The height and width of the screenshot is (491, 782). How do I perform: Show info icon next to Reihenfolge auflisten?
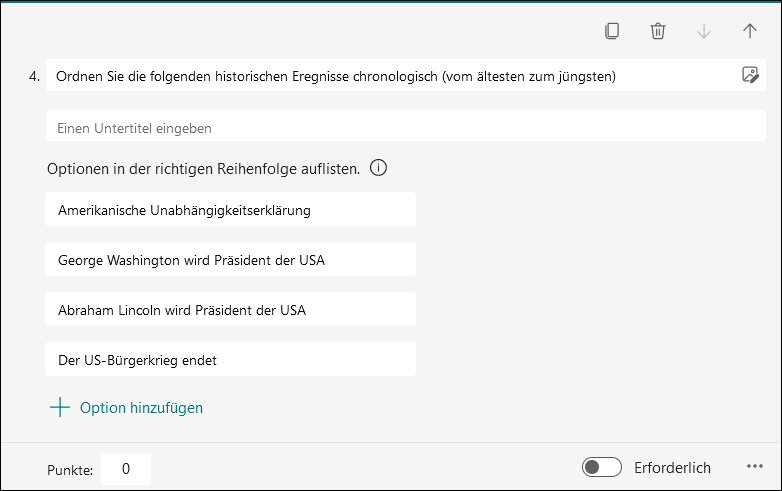pos(378,168)
